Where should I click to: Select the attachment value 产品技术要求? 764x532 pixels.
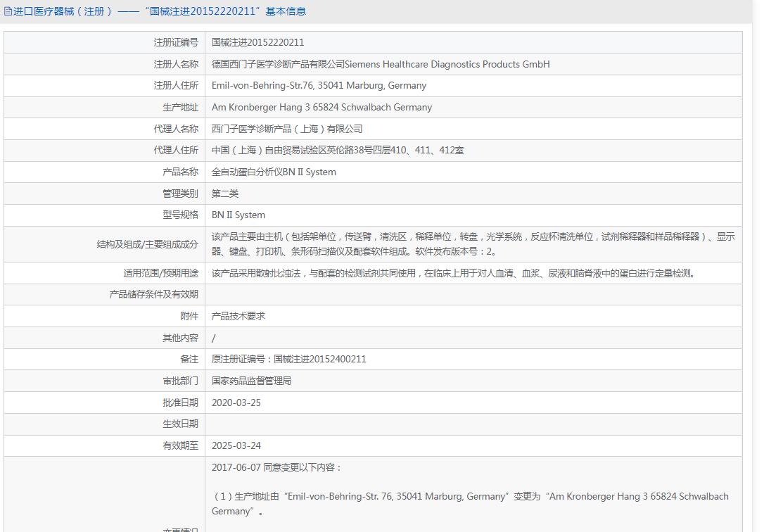[238, 316]
